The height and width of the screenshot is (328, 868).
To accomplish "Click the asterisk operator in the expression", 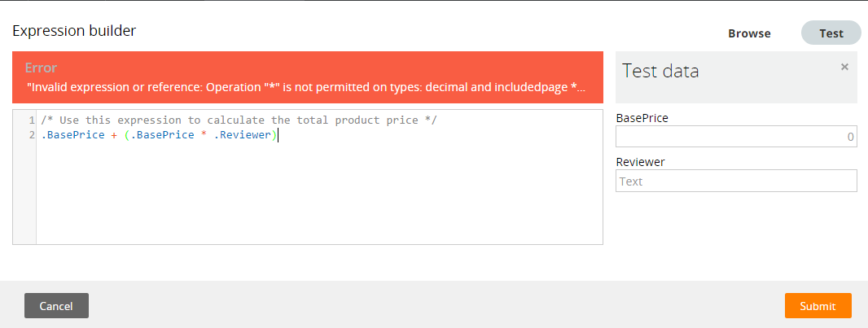I will click(204, 135).
